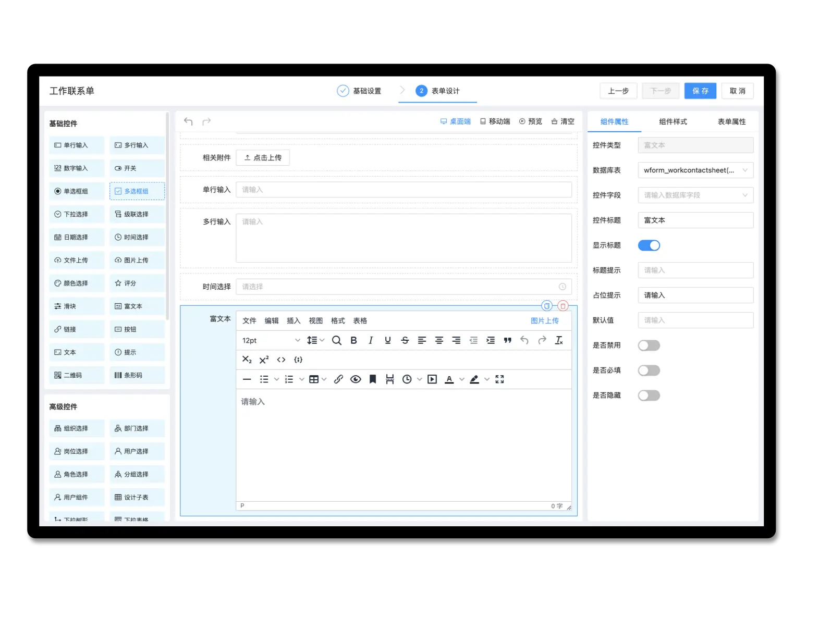The width and height of the screenshot is (831, 644).
Task: Click text color A swatch
Action: pos(449,379)
